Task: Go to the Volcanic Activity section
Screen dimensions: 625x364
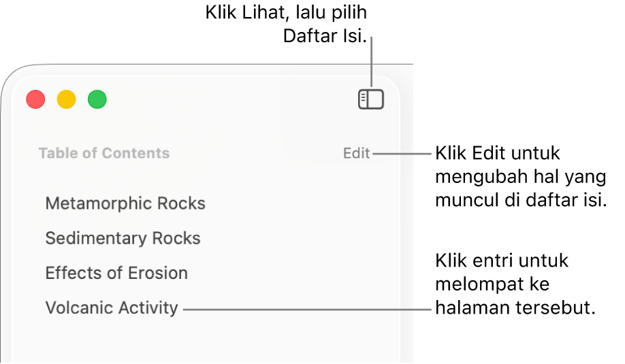Action: coord(112,308)
